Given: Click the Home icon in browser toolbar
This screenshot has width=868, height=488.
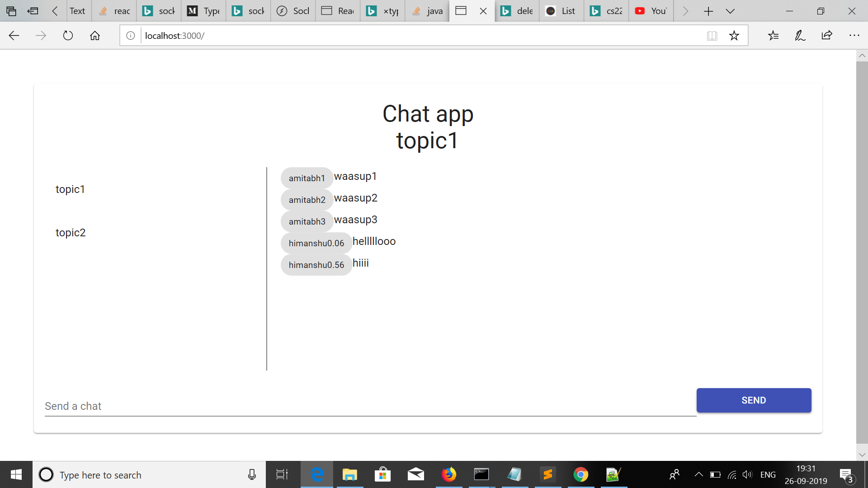Looking at the screenshot, I should [95, 36].
